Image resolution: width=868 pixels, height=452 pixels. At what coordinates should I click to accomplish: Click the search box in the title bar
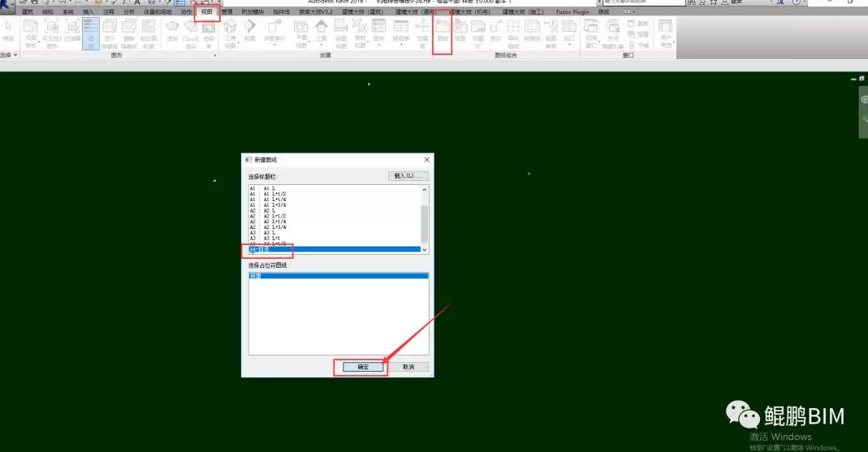pos(643,2)
